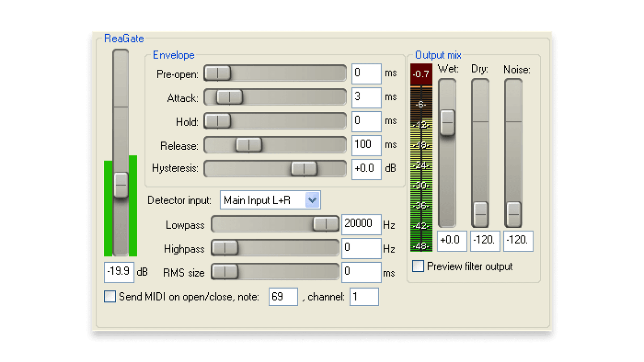644x362 pixels.
Task: Click the MIDI note field showing 69
Action: 283,297
